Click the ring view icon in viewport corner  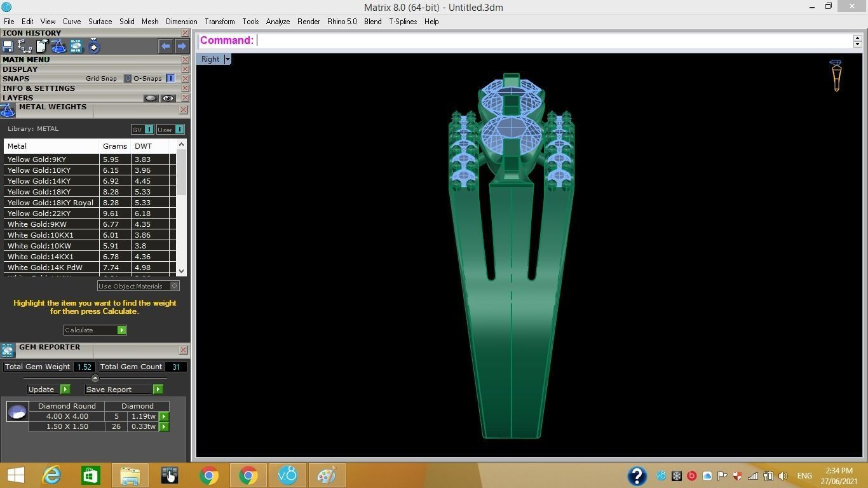(x=836, y=76)
